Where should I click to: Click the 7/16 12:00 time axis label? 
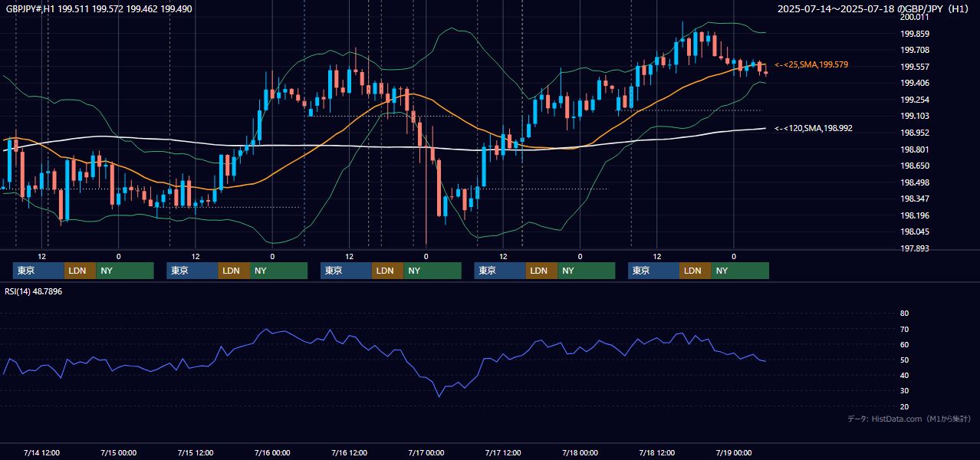(349, 452)
